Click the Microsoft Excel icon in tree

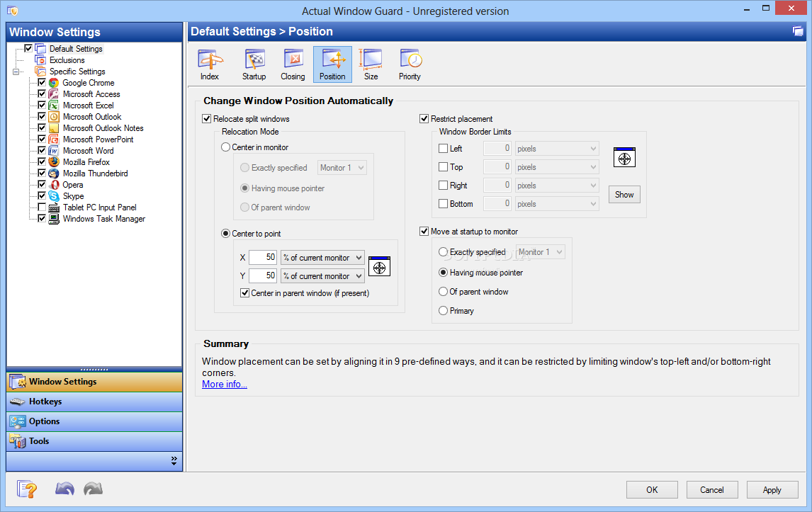[x=54, y=106]
